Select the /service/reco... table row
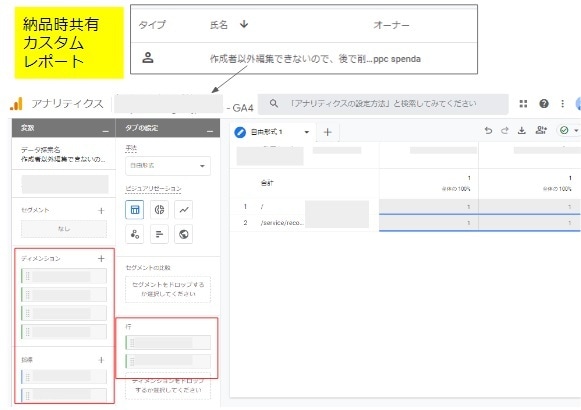This screenshot has height=410, width=581. [405, 223]
